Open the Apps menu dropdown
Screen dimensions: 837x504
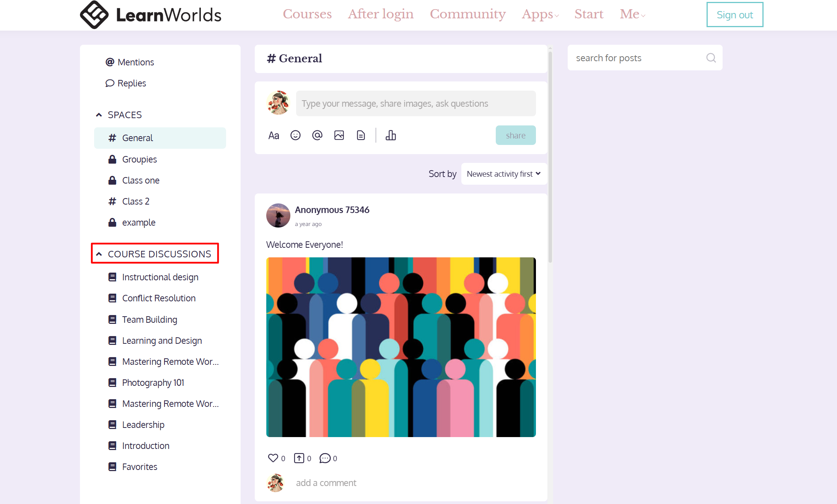540,14
